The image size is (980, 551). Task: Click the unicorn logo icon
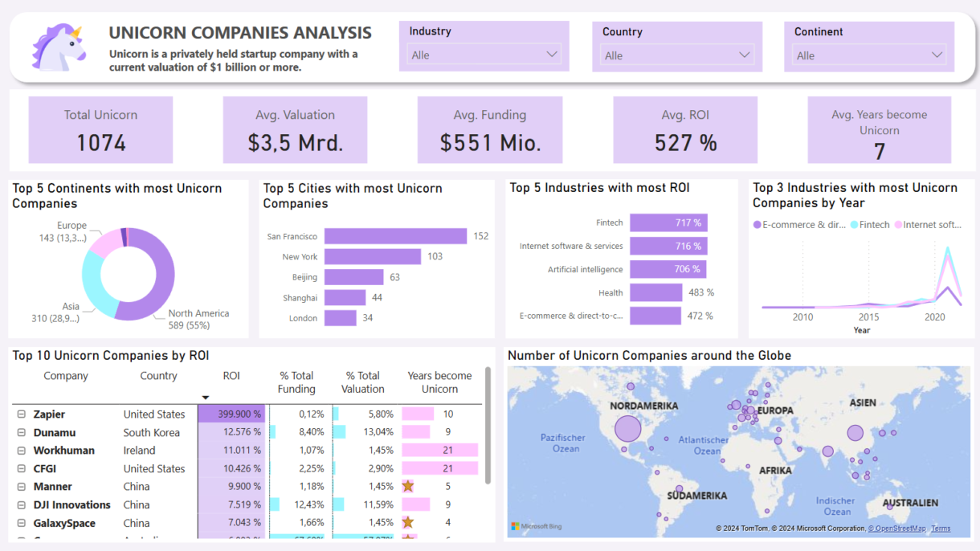pyautogui.click(x=59, y=47)
